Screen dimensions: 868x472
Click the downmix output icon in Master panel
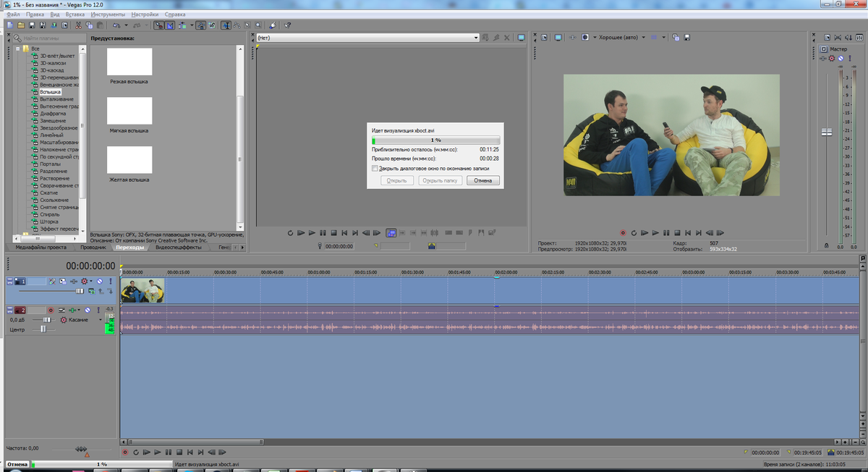click(838, 38)
